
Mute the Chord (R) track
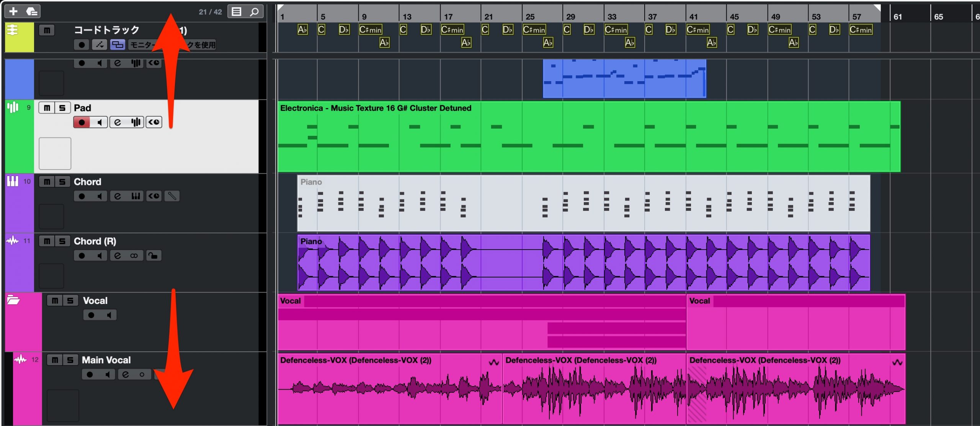pos(47,241)
